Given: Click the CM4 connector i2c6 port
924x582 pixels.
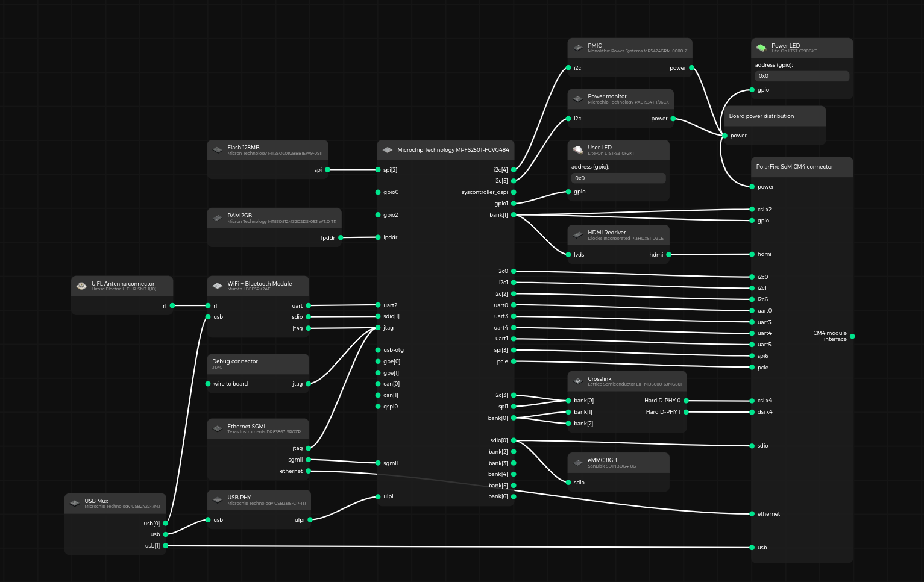Looking at the screenshot, I should pos(752,299).
